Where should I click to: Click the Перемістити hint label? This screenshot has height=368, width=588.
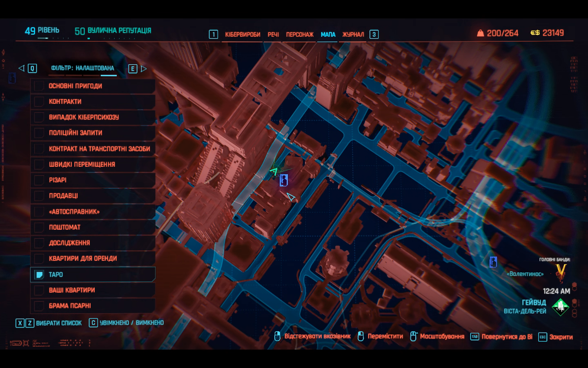385,337
